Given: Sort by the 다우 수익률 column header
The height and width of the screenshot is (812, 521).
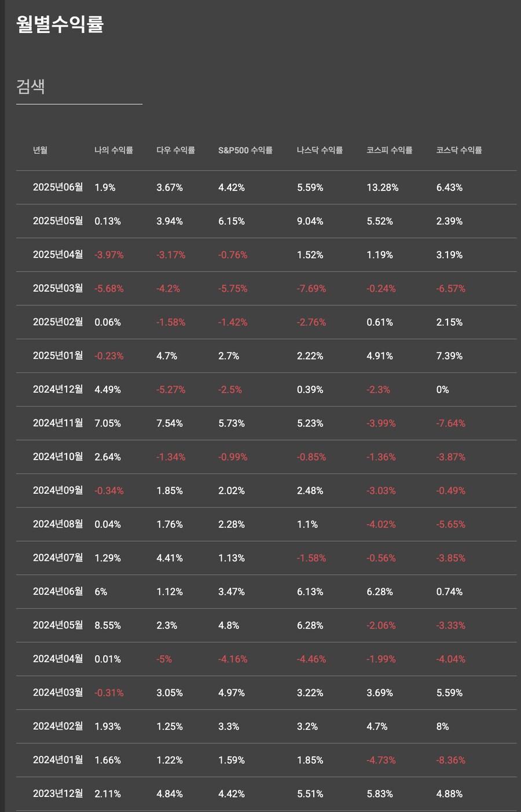Looking at the screenshot, I should (x=175, y=150).
